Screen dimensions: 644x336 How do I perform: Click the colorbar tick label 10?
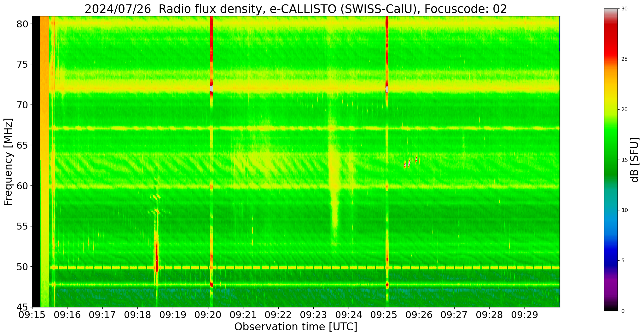(x=624, y=210)
